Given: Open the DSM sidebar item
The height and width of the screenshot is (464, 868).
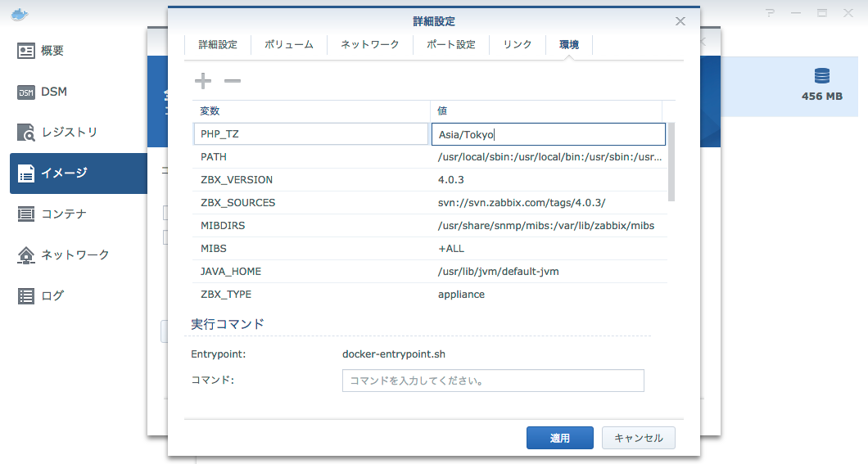Looking at the screenshot, I should pos(79,92).
